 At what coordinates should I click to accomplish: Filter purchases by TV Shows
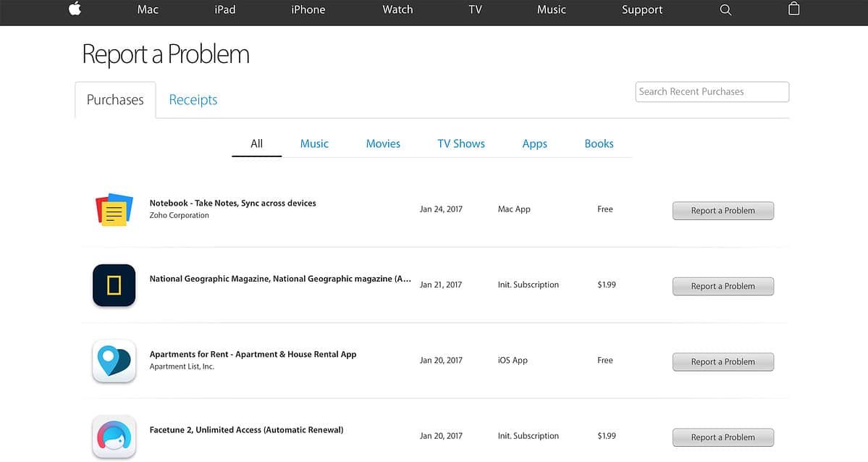click(461, 144)
